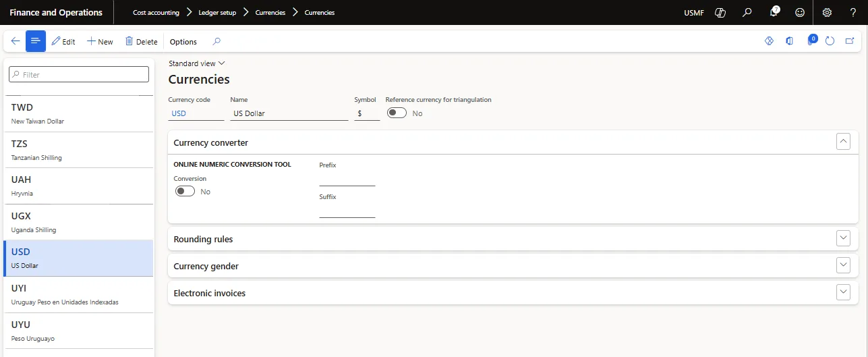Viewport: 868px width, 357px height.
Task: Select UAH Hryvnia
Action: (78, 186)
